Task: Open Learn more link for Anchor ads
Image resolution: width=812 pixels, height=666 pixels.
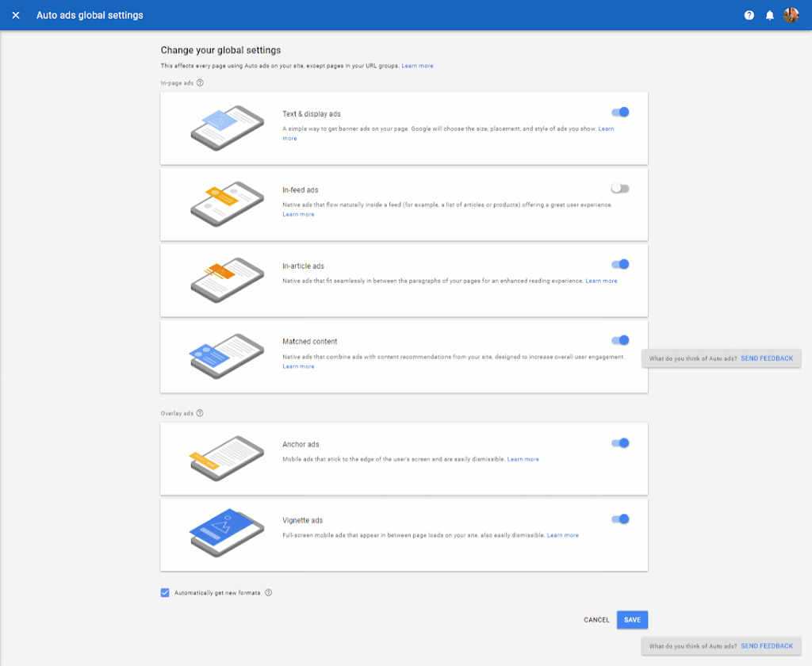Action: [x=523, y=459]
